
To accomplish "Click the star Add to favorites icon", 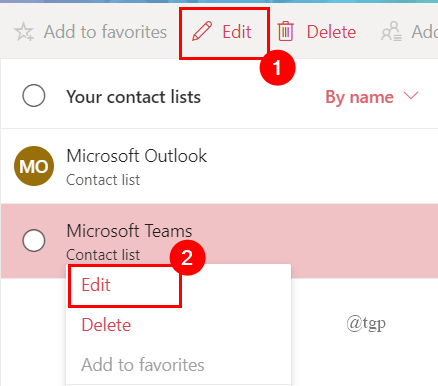I will click(24, 32).
